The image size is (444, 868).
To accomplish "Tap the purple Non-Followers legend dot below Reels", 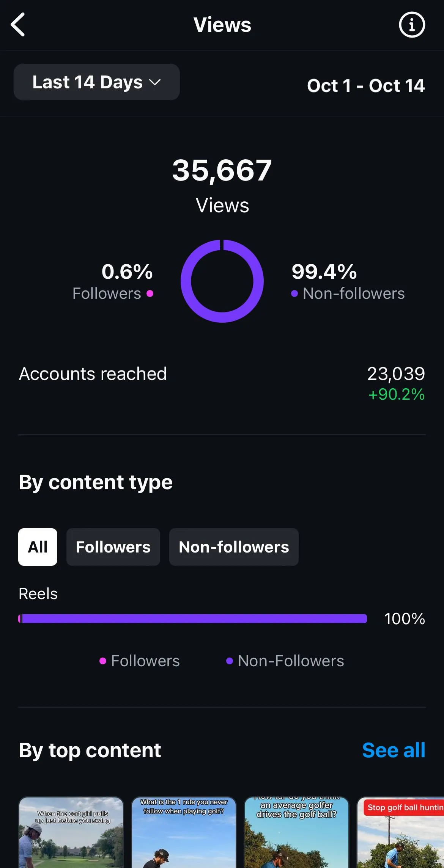I will click(x=229, y=661).
